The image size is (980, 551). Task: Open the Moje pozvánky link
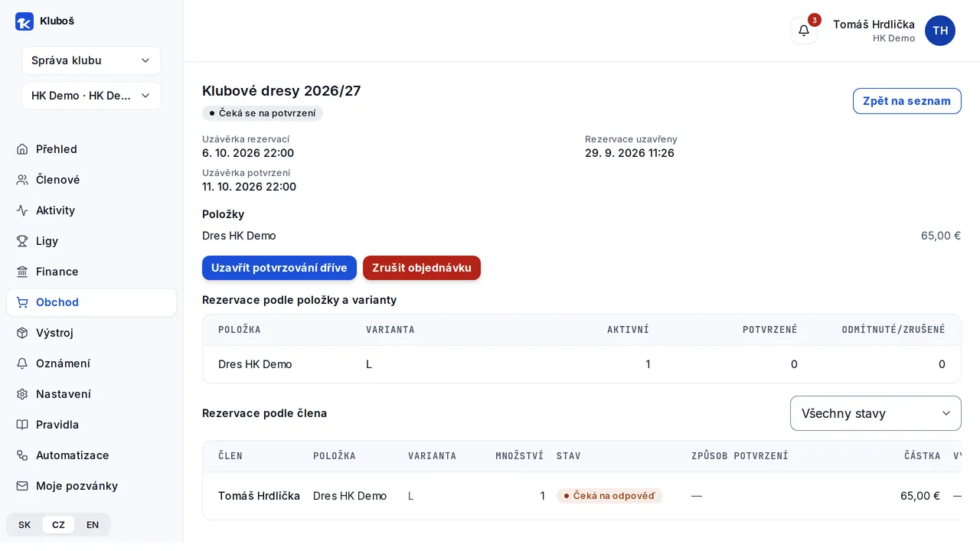coord(91,486)
